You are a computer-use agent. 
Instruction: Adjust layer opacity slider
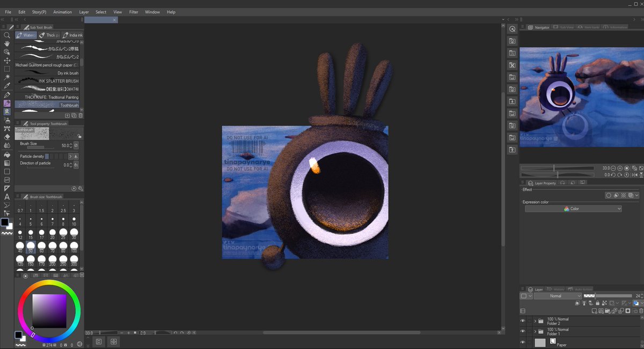(608, 296)
